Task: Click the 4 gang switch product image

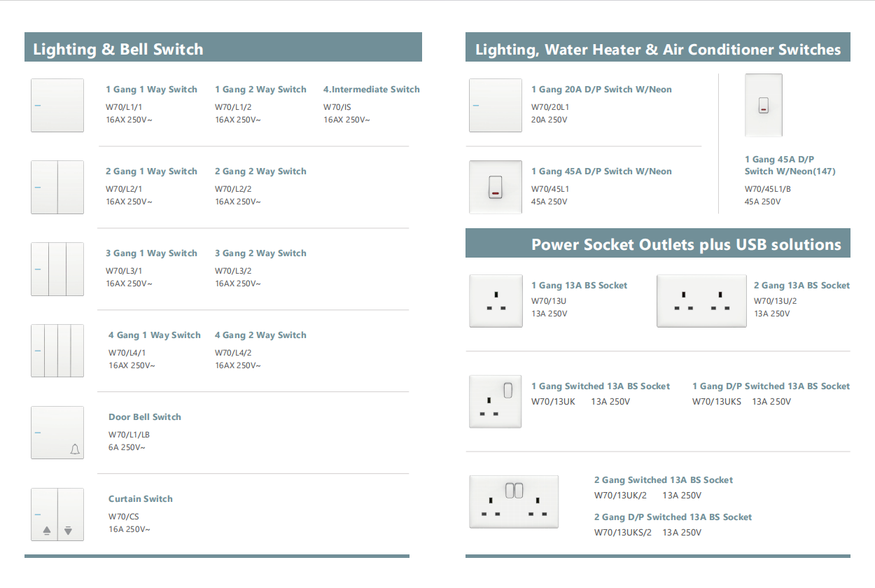Action: point(57,351)
